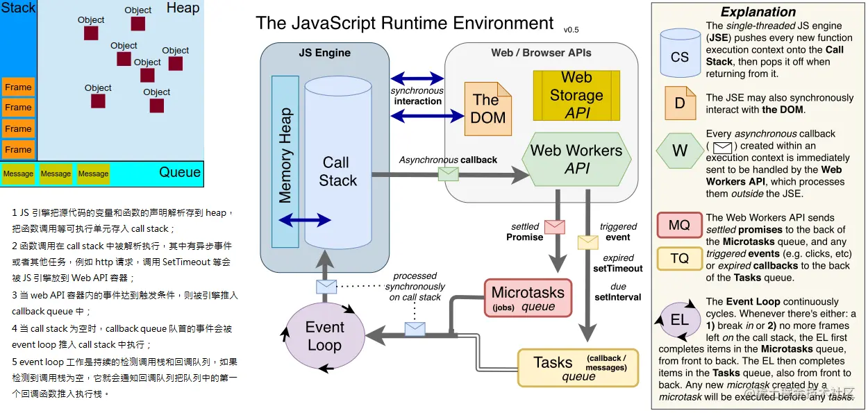Click the D document icon in Explanation

click(x=680, y=103)
